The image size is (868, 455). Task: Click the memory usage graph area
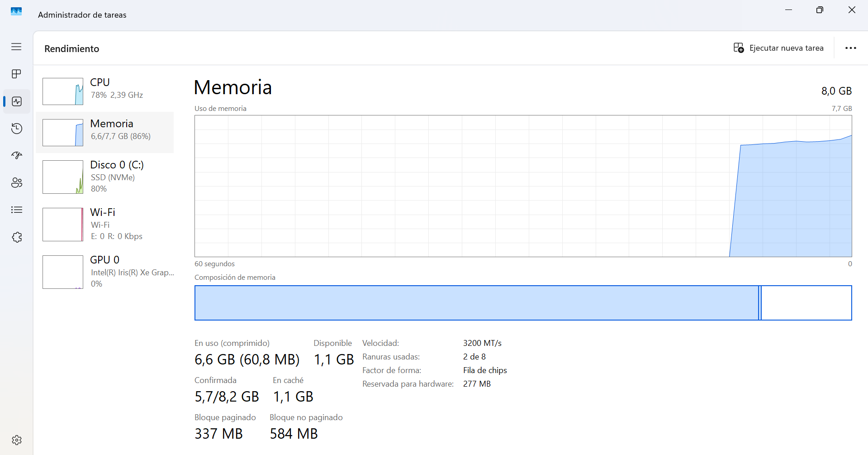[x=523, y=186]
